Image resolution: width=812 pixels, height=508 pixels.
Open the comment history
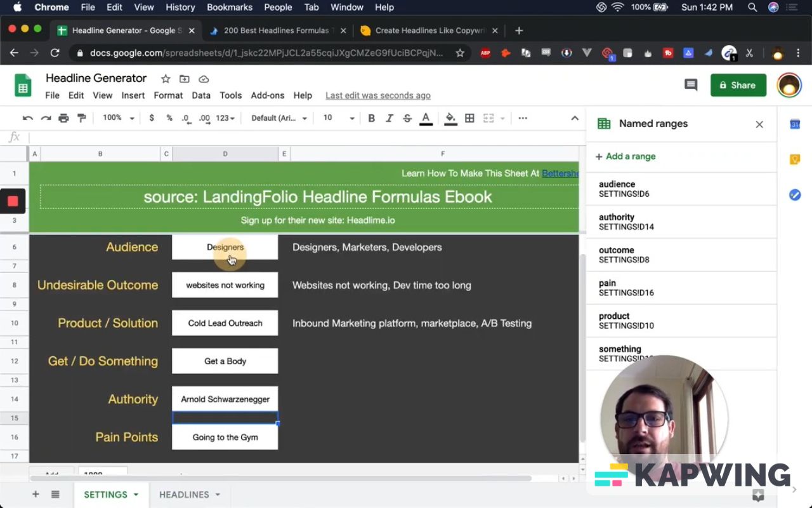pos(691,85)
